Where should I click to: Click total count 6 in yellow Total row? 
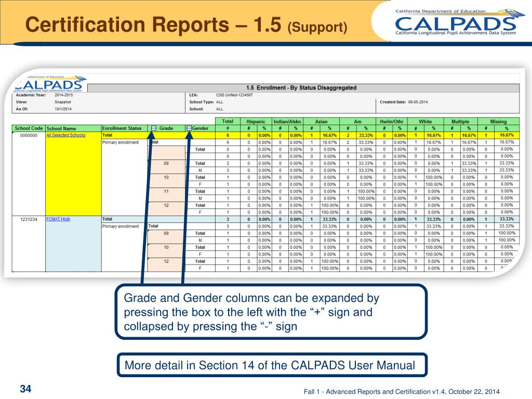[x=228, y=135]
